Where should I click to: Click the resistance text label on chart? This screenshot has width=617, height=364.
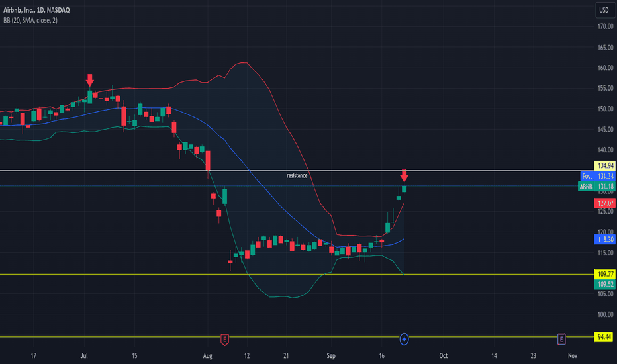click(x=297, y=175)
